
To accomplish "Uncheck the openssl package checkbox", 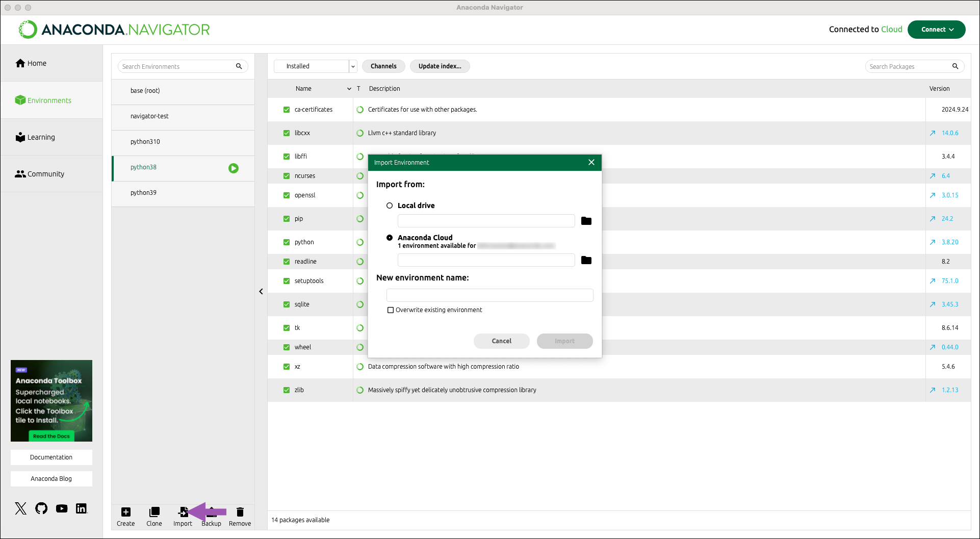I will (287, 195).
